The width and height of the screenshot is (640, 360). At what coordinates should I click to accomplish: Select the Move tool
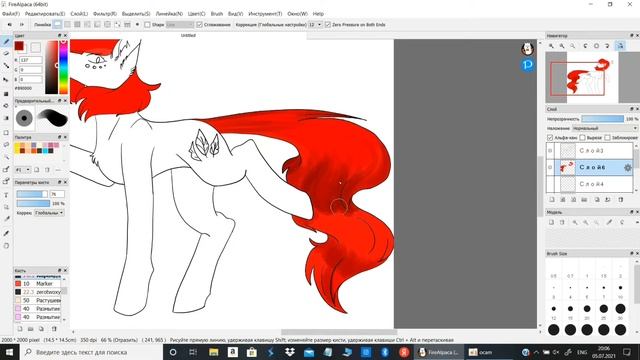(x=6, y=80)
